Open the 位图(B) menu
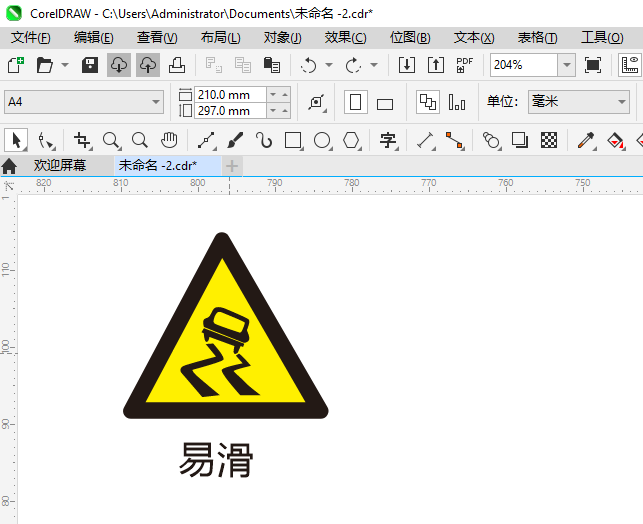The height and width of the screenshot is (524, 643). [410, 38]
